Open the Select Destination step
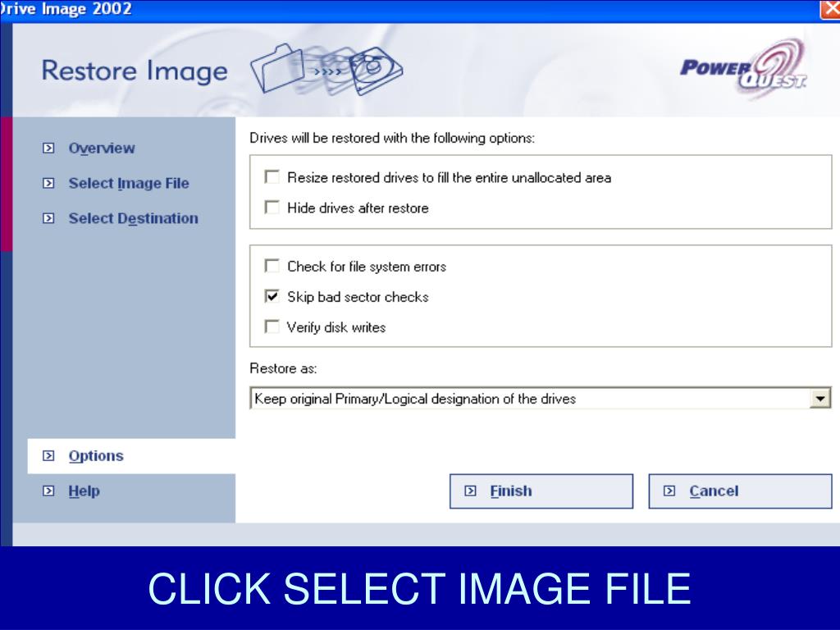 click(x=134, y=218)
